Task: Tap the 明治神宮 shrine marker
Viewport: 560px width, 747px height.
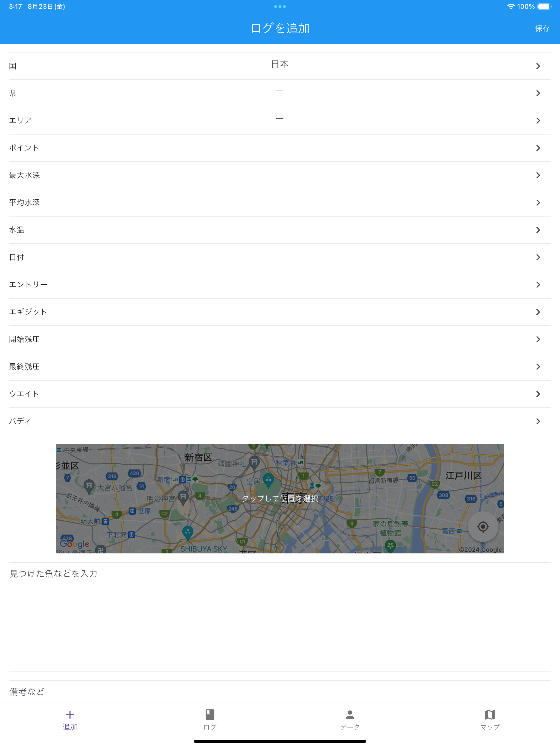Action: coord(183,498)
